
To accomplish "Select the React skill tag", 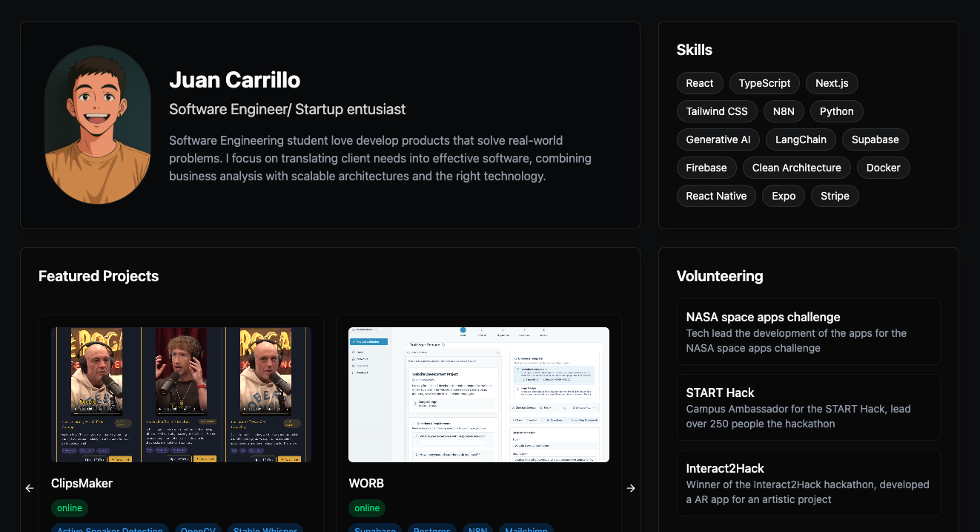I will point(699,83).
